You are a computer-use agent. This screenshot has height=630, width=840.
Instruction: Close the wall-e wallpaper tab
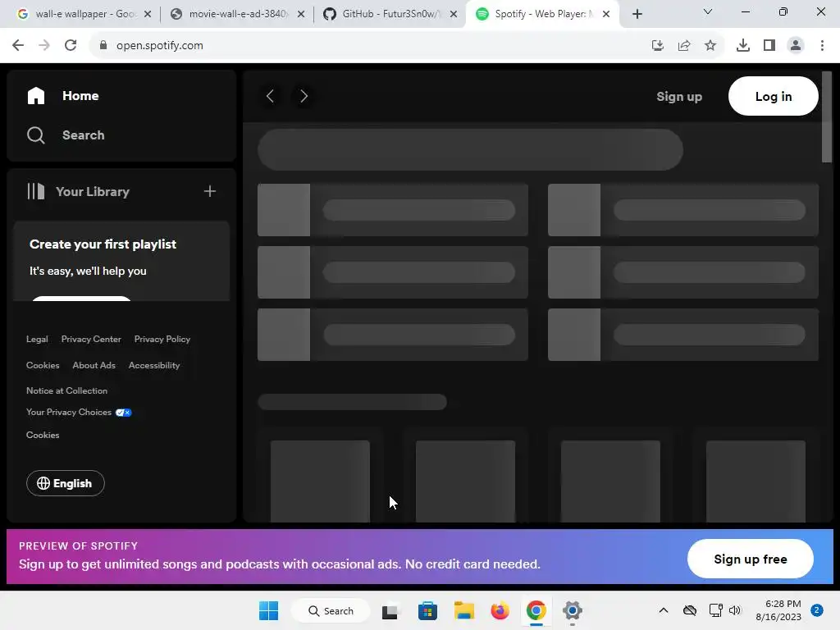pos(148,14)
